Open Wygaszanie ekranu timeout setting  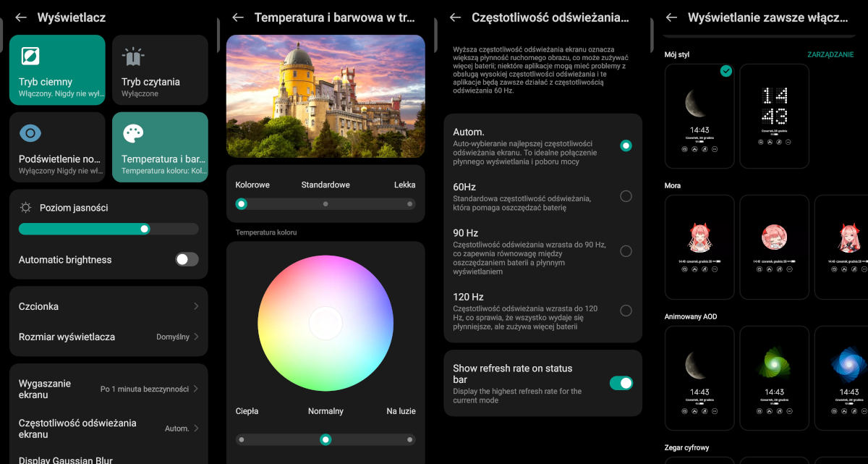click(x=109, y=389)
